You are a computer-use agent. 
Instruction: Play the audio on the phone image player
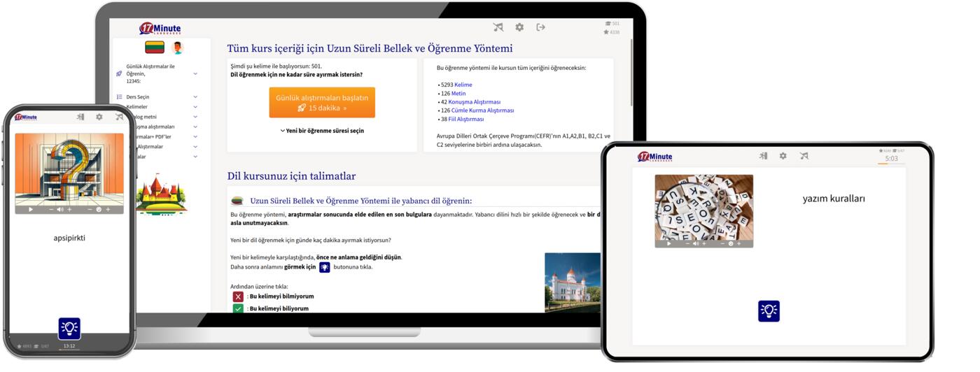click(x=31, y=209)
